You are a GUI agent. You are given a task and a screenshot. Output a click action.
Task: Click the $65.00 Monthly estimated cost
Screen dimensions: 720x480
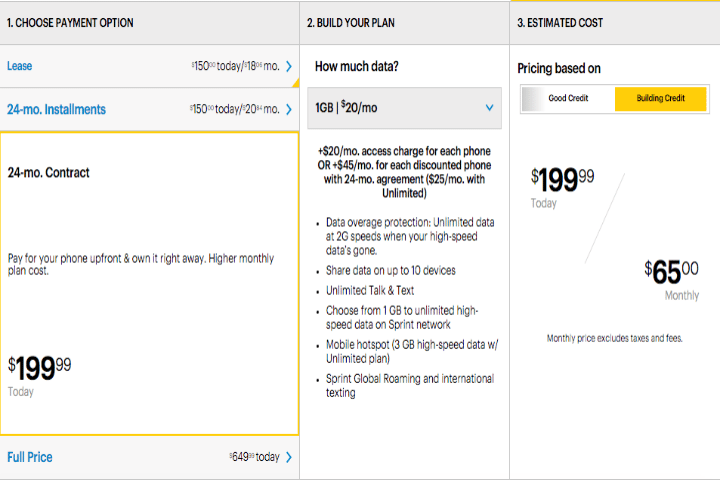point(671,273)
